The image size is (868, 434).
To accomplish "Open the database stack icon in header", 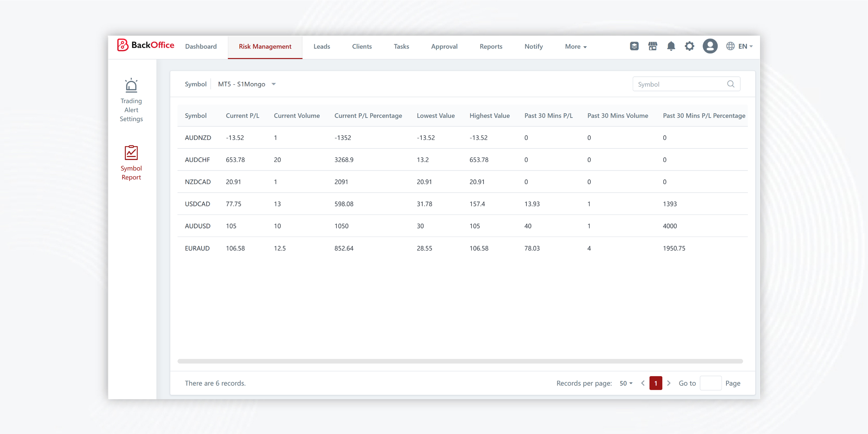I will [x=634, y=46].
